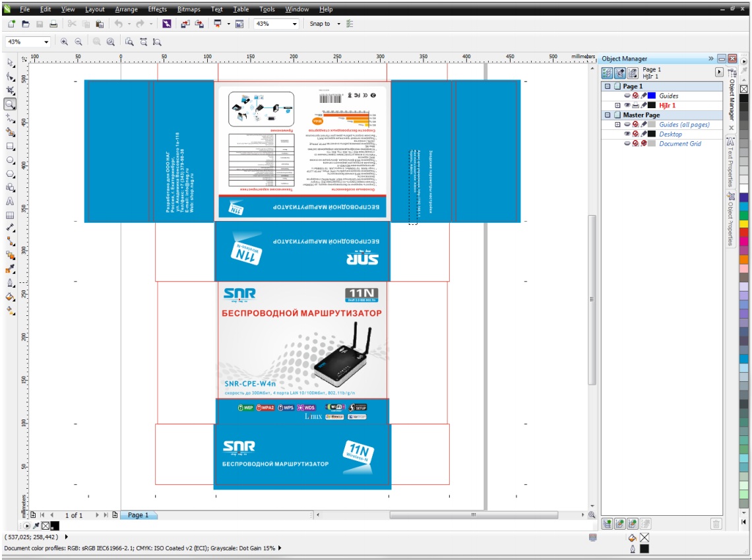This screenshot has width=752, height=560.
Task: Toggle visibility eye of HjIr 1 layer
Action: coord(627,106)
